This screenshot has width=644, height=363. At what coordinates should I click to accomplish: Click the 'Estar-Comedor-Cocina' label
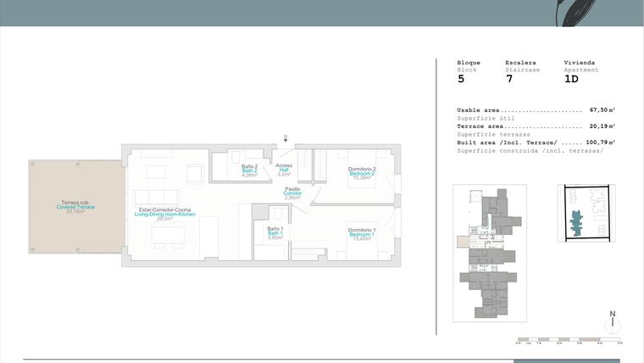(164, 209)
